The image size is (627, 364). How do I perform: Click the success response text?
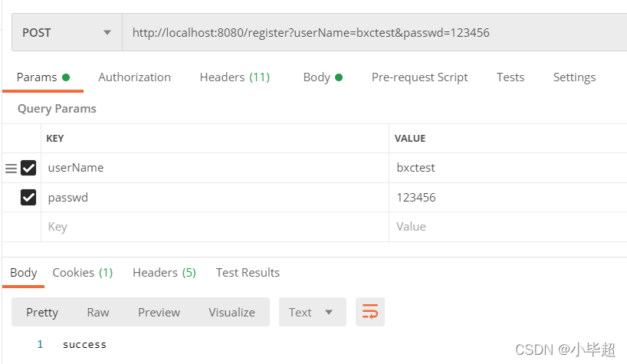point(84,344)
